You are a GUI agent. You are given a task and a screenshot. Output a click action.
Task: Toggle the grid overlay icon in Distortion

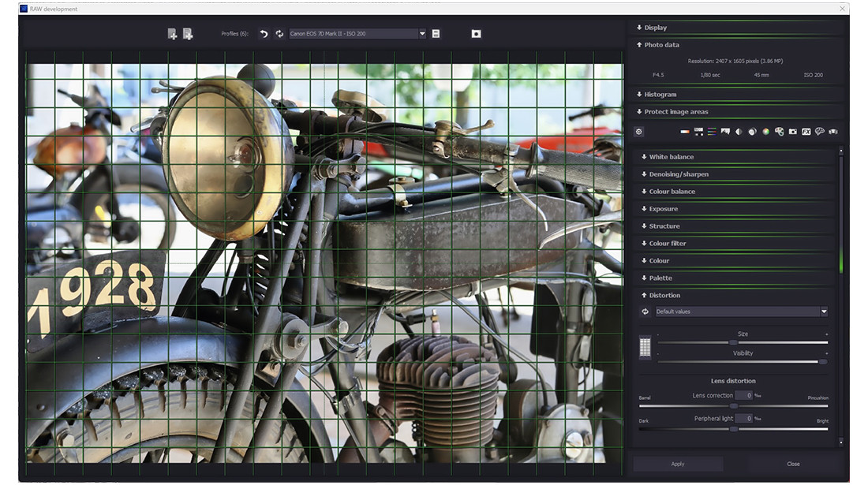click(645, 348)
